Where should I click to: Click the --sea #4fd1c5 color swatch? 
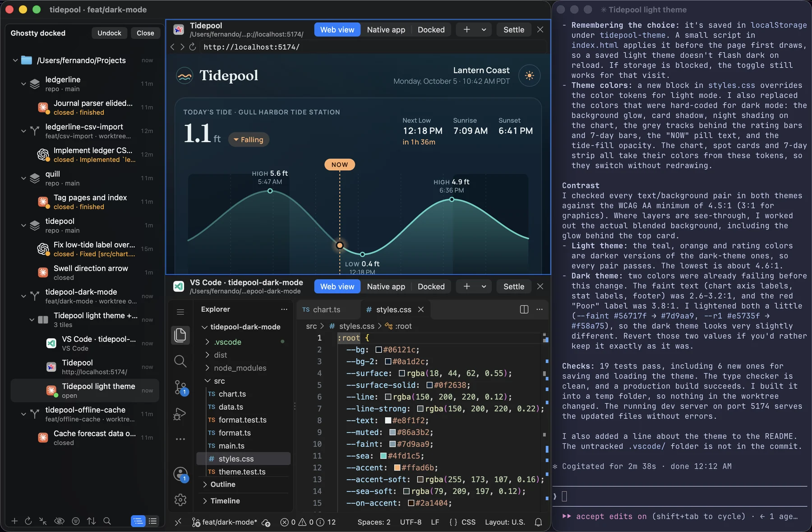(x=383, y=456)
